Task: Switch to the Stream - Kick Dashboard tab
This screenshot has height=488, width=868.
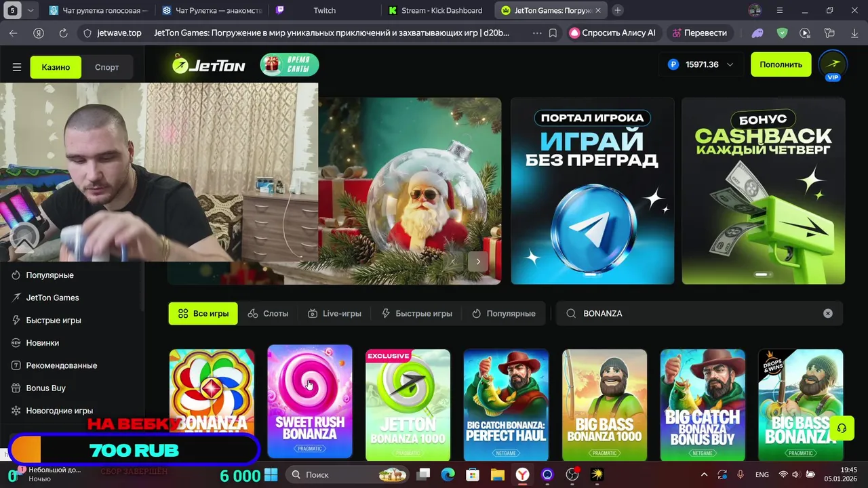Action: click(x=436, y=10)
